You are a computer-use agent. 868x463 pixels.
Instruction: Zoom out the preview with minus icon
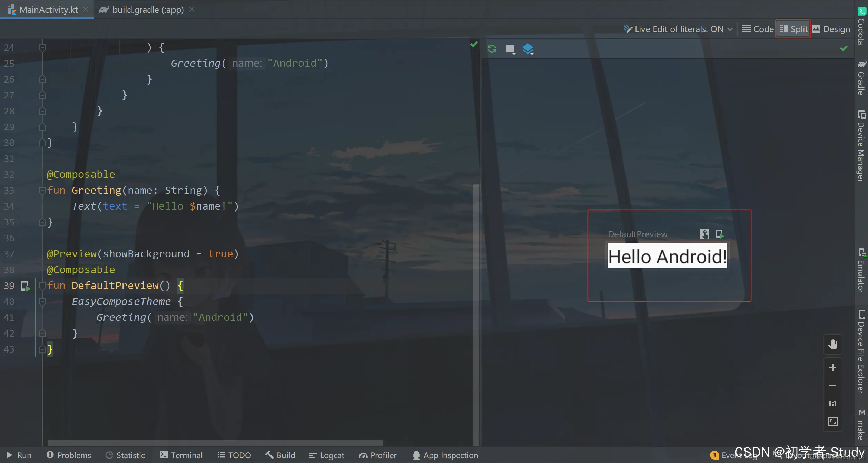(x=832, y=386)
